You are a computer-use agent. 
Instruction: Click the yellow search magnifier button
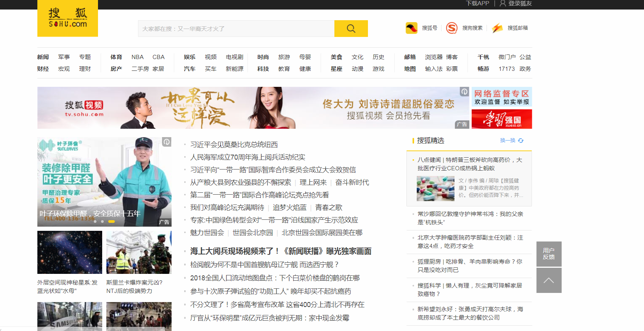pos(351,29)
